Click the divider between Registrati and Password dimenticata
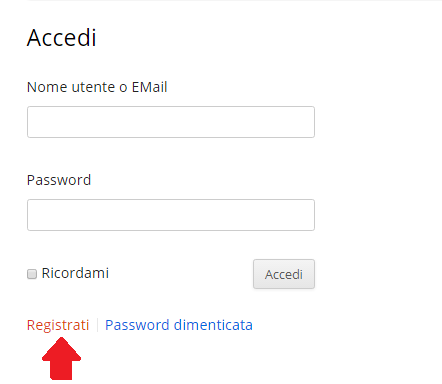 coord(97,325)
